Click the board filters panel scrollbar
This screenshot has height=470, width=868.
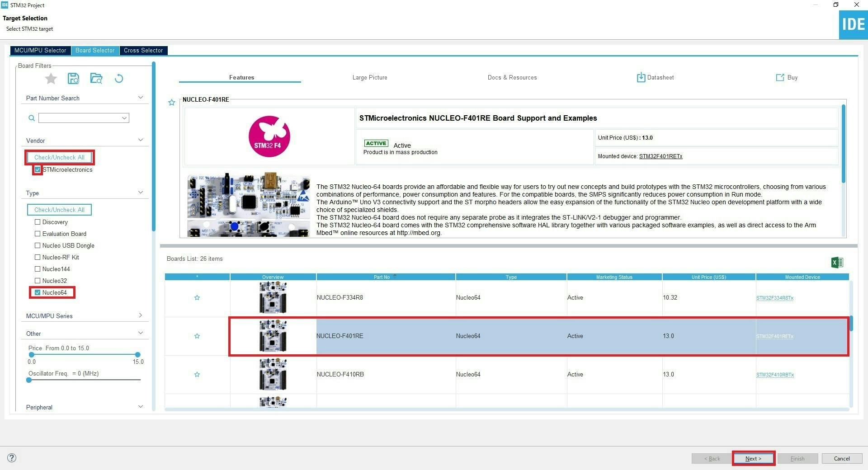[x=154, y=147]
